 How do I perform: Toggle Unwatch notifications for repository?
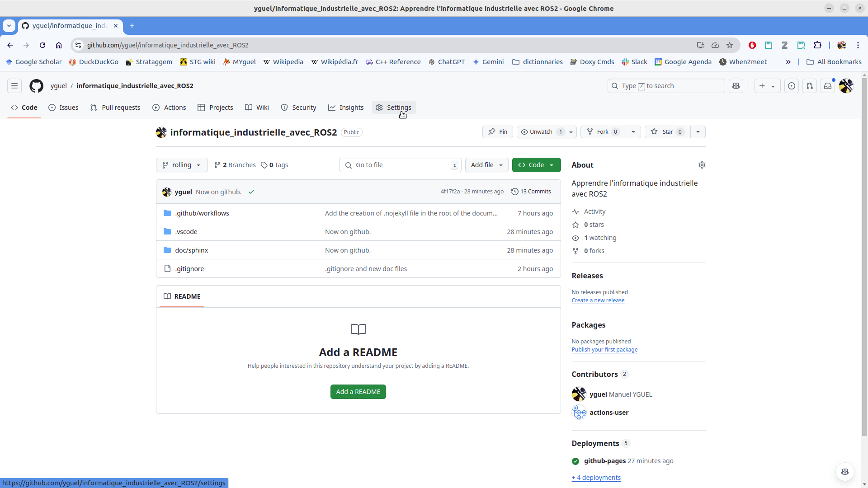(541, 132)
